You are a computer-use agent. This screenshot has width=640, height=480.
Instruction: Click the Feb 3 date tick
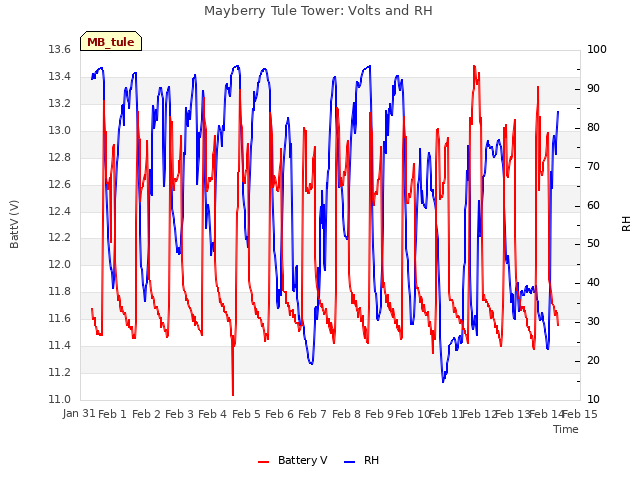180,414
